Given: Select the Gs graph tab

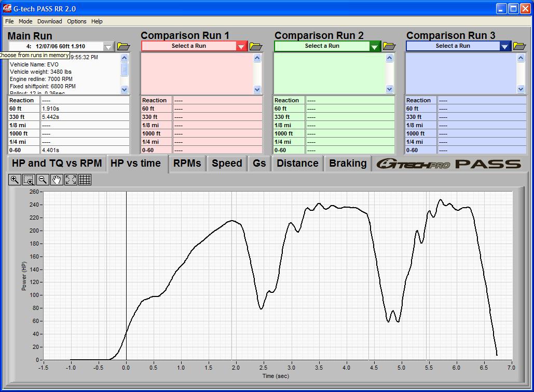Looking at the screenshot, I should [259, 164].
